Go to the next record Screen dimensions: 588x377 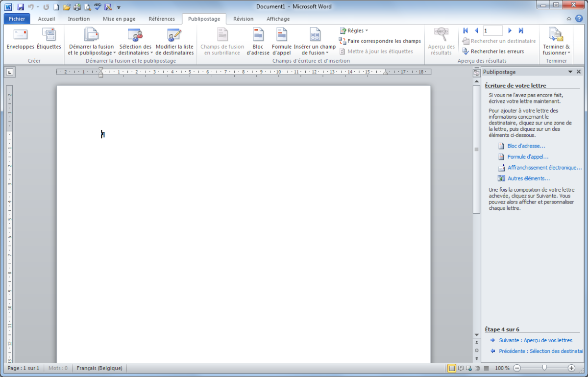pos(510,30)
